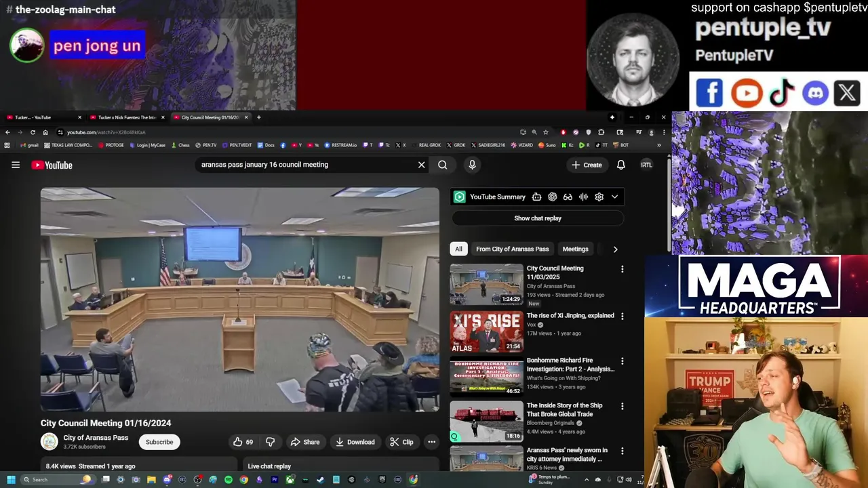Screen dimensions: 868x488
Task: Click the Create button
Action: click(587, 165)
